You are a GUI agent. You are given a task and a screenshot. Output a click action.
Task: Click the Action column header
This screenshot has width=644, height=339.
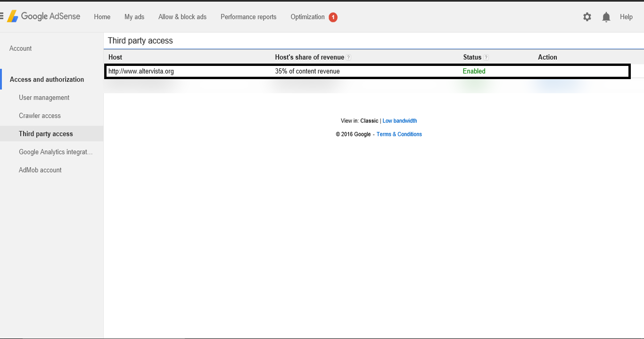coord(547,57)
